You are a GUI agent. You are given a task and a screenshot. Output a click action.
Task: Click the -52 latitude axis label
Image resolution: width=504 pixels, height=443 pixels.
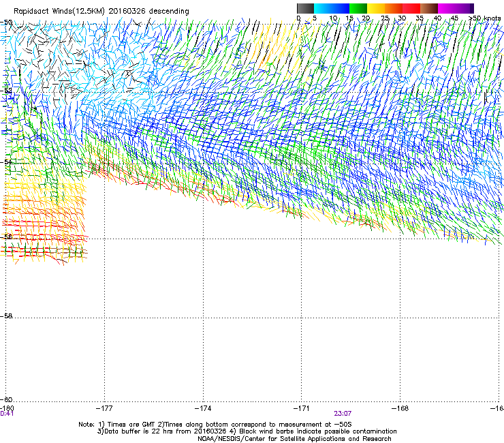pos(6,91)
